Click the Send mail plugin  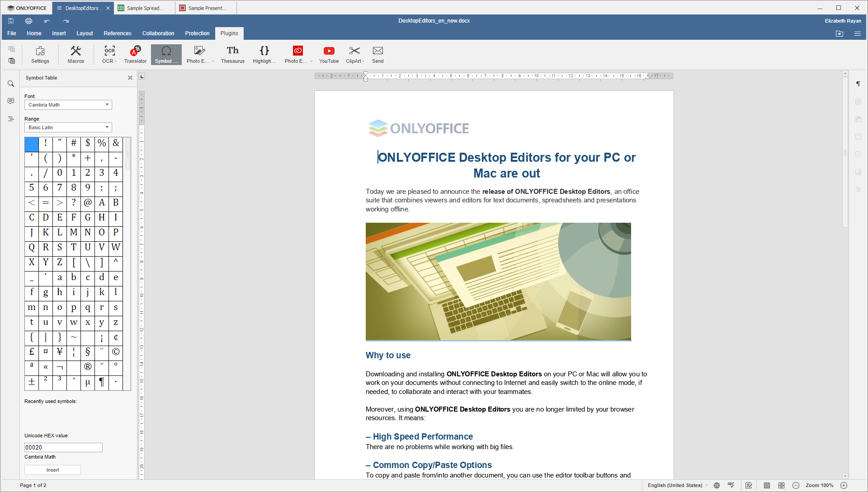pos(378,54)
